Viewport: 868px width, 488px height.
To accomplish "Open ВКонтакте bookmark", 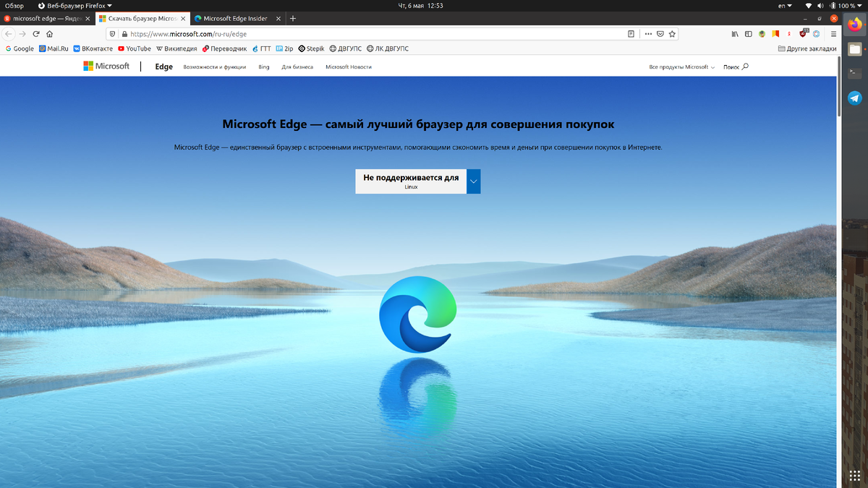I will click(93, 48).
